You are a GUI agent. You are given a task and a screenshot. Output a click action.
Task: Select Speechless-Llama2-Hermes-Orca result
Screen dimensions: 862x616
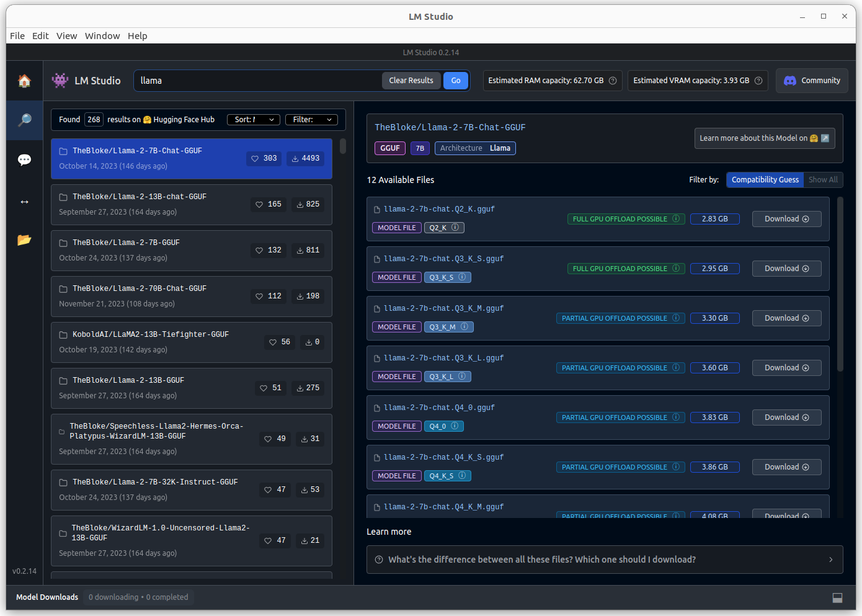[x=192, y=439]
